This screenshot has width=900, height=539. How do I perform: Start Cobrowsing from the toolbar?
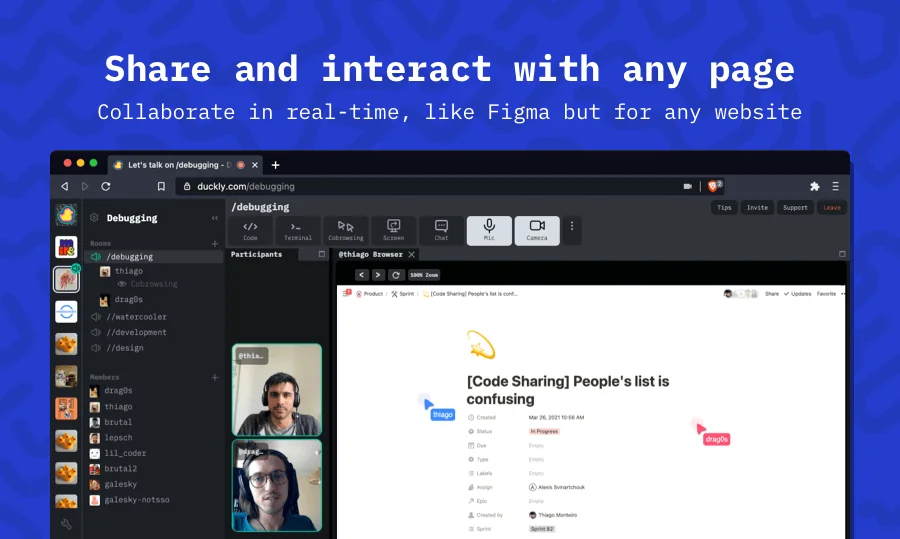coord(346,231)
